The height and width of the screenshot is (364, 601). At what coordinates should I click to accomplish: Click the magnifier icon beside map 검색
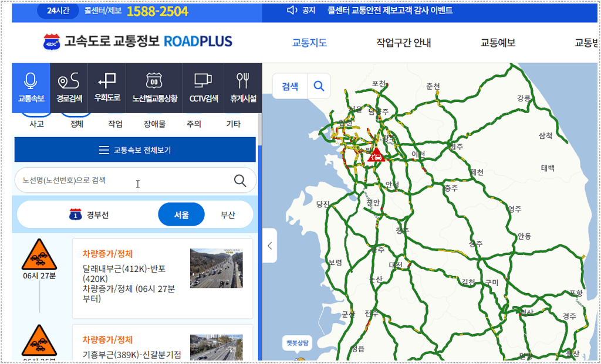click(x=319, y=86)
